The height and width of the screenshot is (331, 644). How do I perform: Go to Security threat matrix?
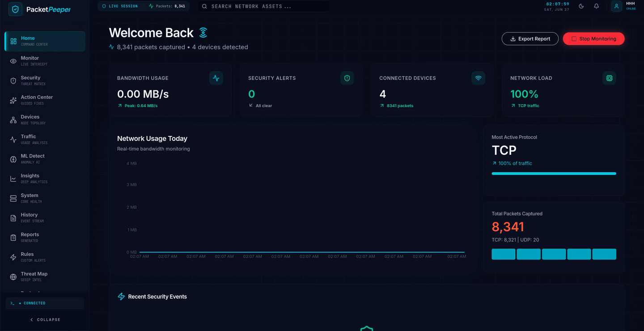[x=45, y=81]
